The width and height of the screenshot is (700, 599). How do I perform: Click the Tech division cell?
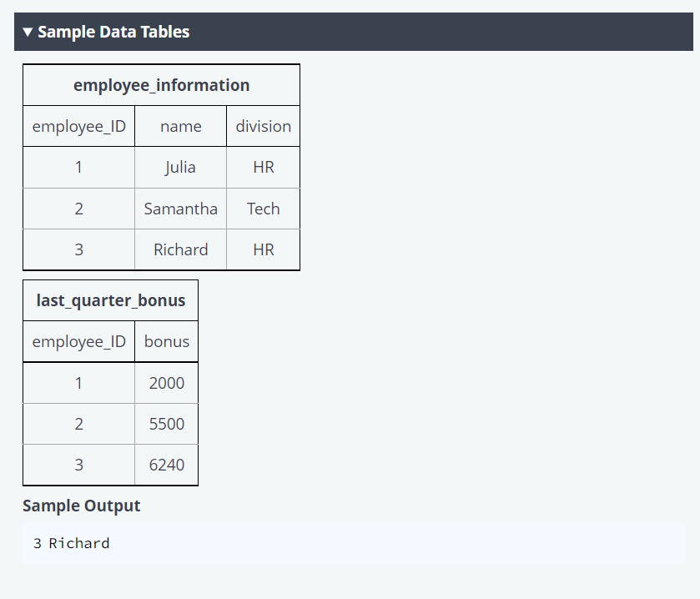click(x=264, y=209)
